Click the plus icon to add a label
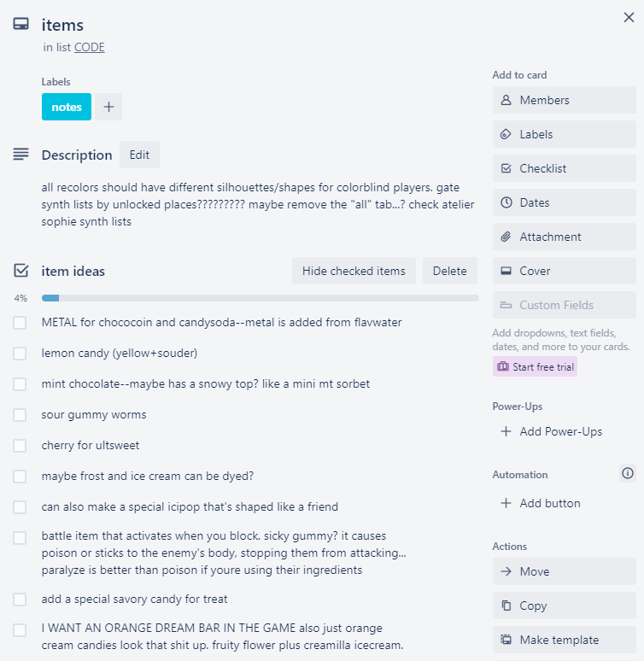644x661 pixels. pyautogui.click(x=108, y=107)
